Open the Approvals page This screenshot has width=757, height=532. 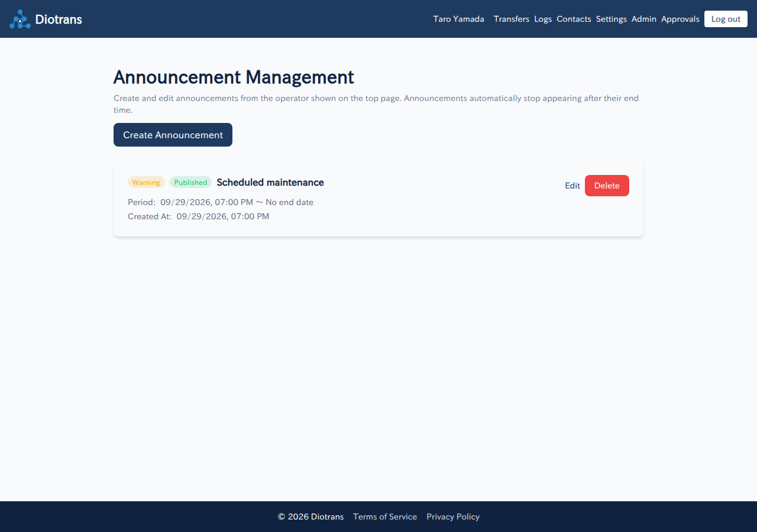pyautogui.click(x=680, y=19)
